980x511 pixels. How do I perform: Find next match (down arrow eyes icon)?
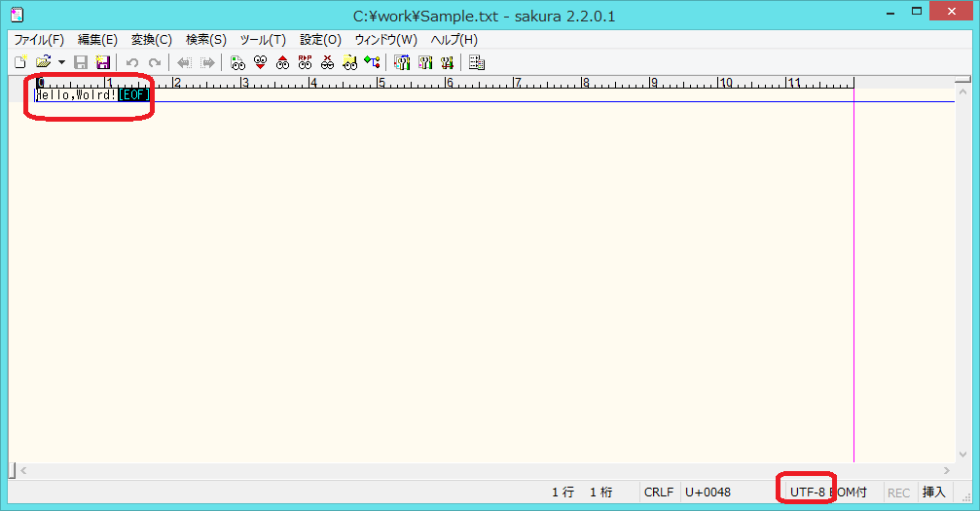coord(260,62)
